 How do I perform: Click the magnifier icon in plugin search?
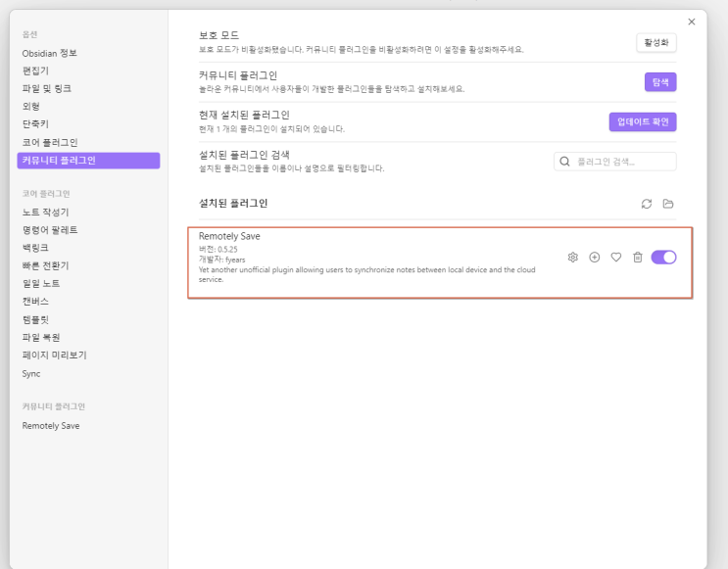[564, 162]
